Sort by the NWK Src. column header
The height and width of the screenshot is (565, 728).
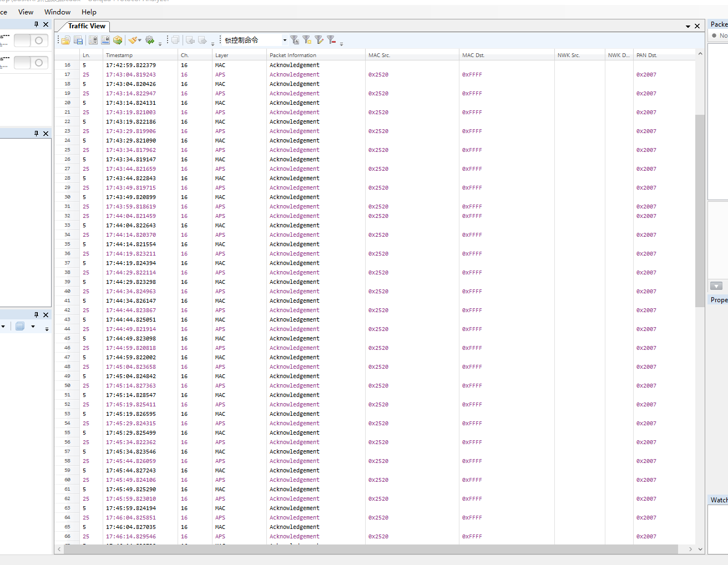tap(580, 55)
